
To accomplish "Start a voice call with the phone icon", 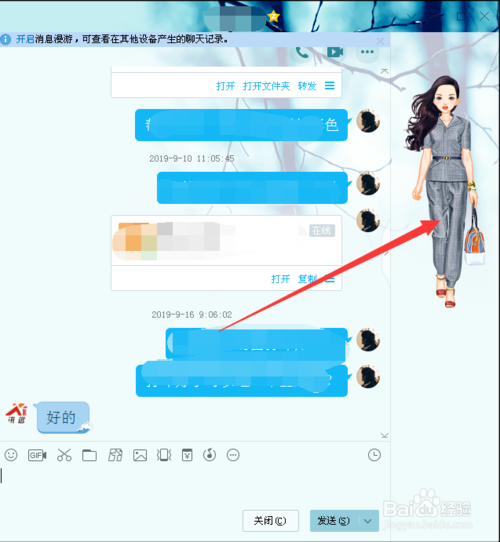I will pos(302,53).
